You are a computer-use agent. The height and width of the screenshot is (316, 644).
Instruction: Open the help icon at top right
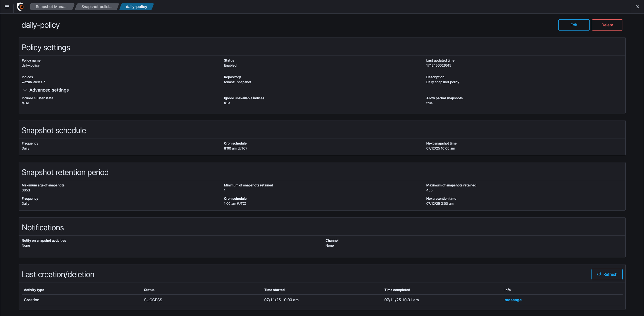pos(637,7)
